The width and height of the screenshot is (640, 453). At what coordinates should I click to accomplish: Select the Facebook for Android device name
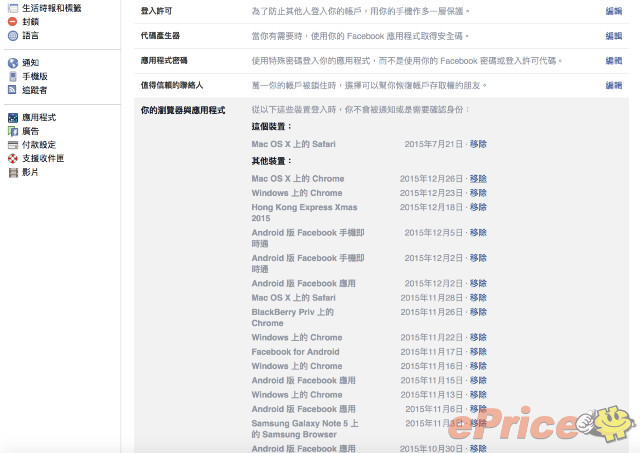point(296,352)
